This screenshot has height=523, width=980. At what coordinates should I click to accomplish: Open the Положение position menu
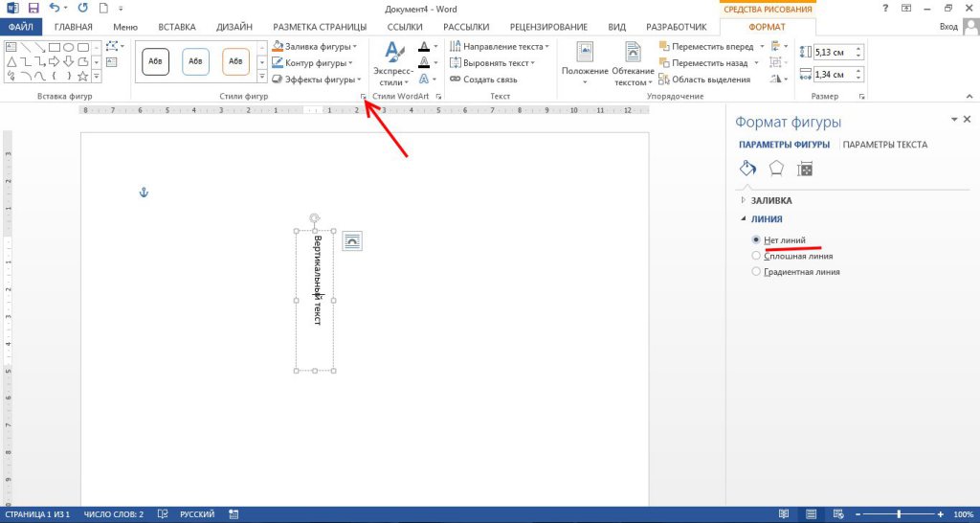coord(585,64)
